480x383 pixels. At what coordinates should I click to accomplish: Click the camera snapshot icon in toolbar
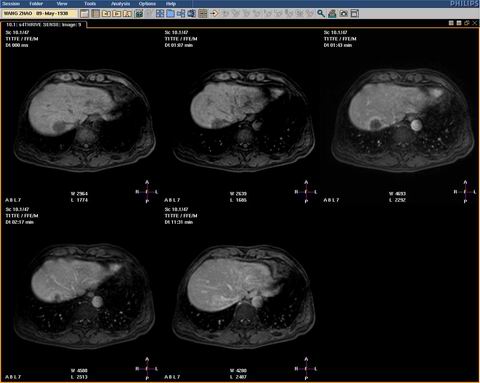click(x=343, y=13)
